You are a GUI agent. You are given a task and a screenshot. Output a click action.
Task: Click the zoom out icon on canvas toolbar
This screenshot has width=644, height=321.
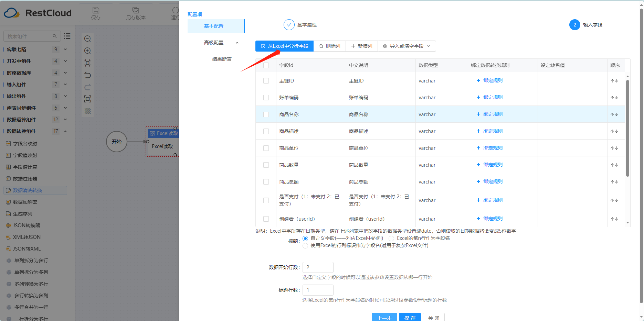[87, 39]
